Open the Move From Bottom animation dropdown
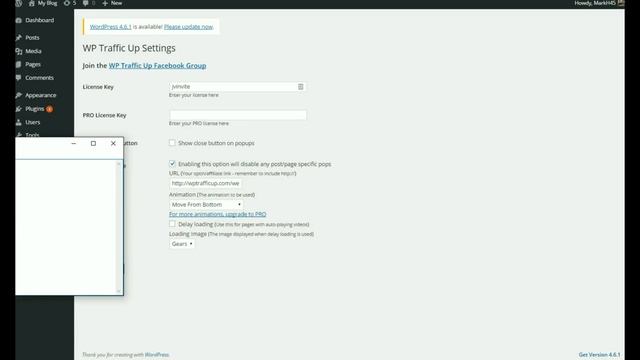Image resolution: width=640 pixels, height=360 pixels. tap(206, 204)
